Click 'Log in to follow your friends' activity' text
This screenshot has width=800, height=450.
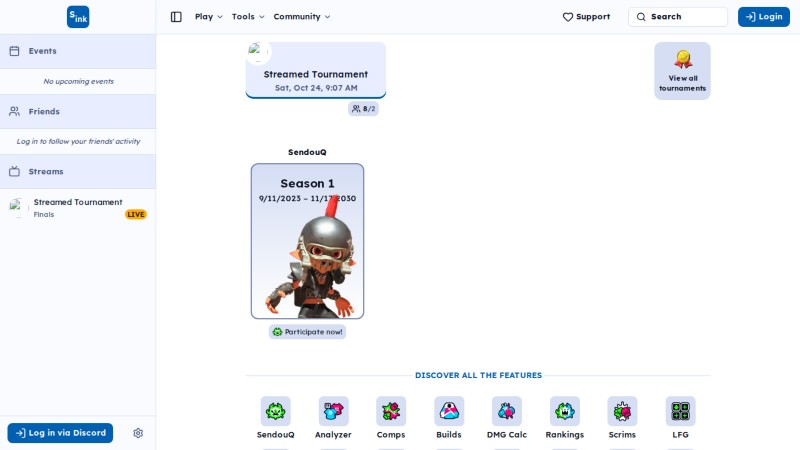[x=79, y=141]
